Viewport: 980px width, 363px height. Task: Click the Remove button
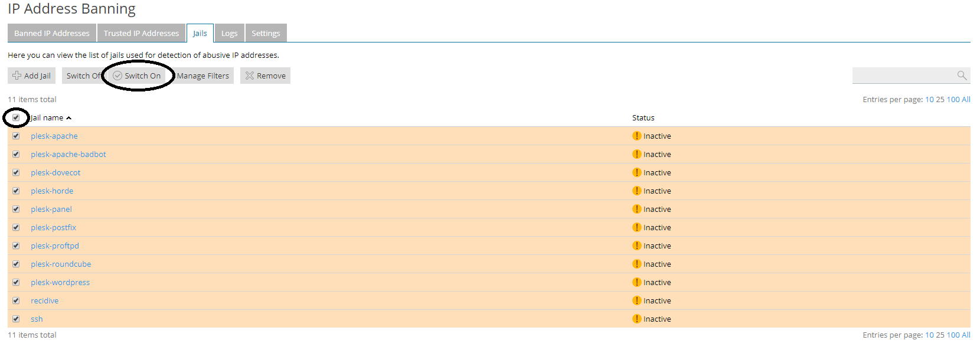click(x=265, y=76)
